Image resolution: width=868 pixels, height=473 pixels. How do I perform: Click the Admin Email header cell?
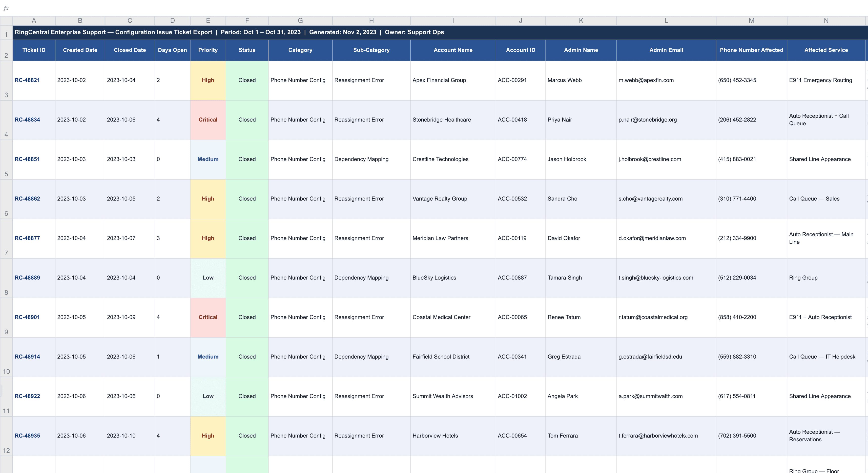pos(666,50)
